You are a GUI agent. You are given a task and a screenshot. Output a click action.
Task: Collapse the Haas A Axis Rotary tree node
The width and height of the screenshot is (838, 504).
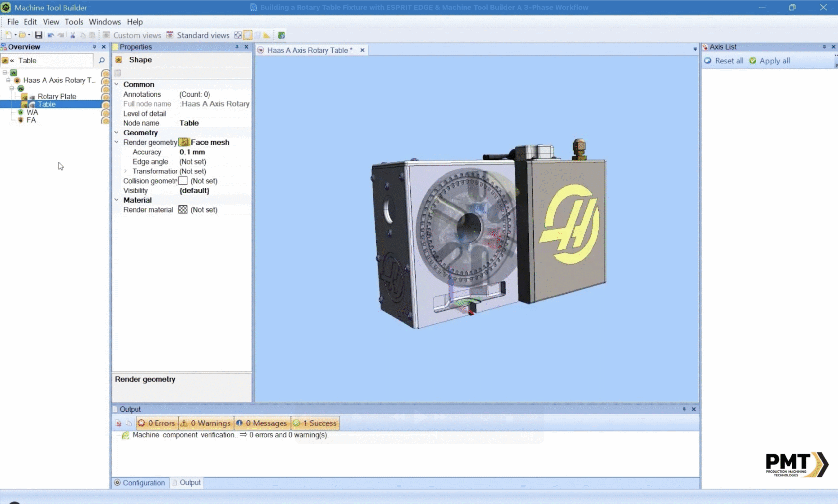tap(8, 80)
